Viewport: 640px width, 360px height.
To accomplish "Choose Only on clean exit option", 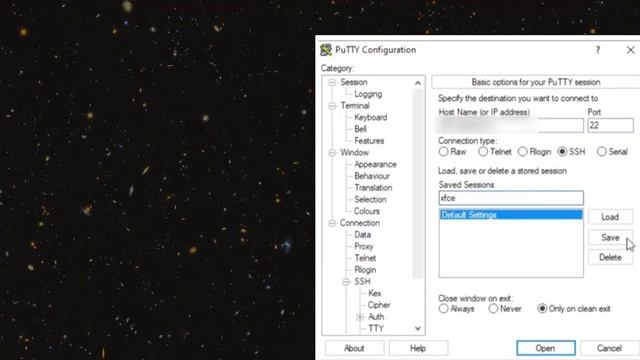I will (542, 309).
